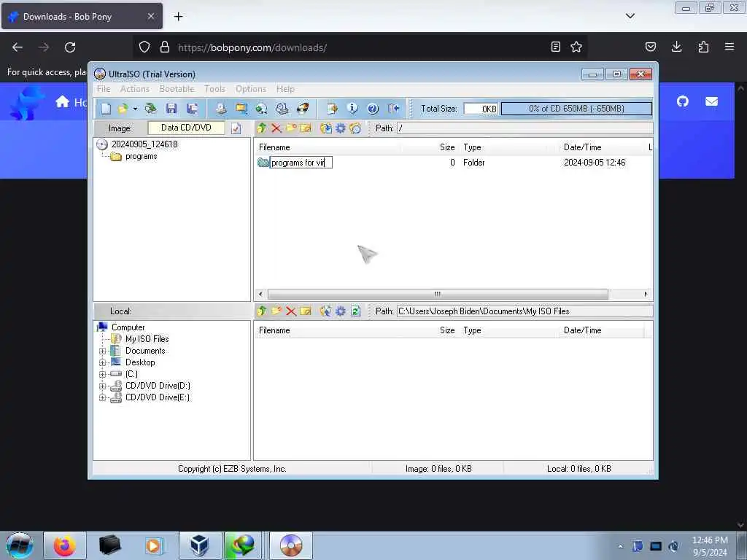747x560 pixels.
Task: Select the programs folder in image tree
Action: (x=141, y=156)
